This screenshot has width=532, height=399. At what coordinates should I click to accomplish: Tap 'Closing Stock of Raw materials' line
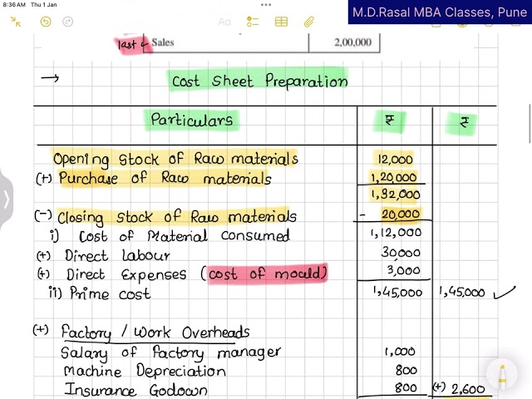(176, 216)
